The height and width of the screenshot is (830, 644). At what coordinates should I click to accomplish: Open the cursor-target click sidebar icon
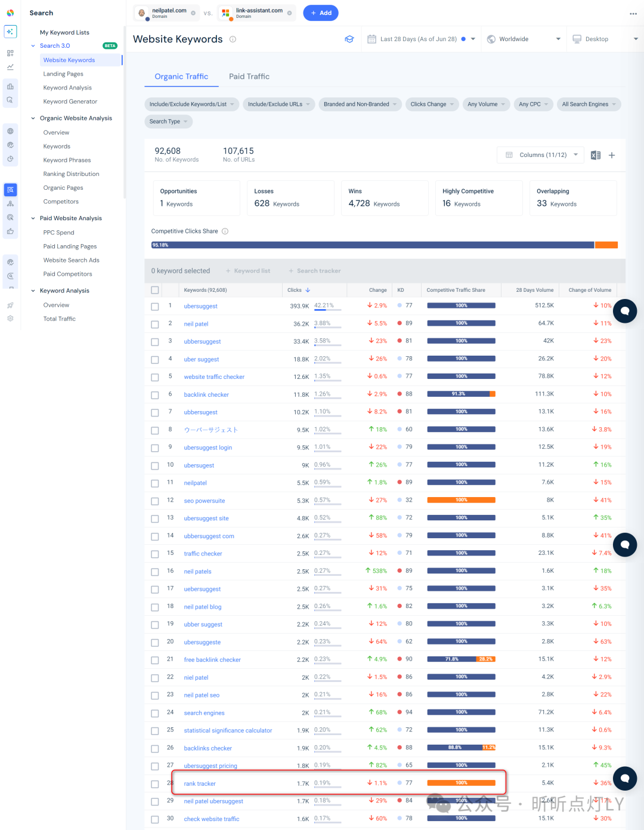tap(10, 217)
